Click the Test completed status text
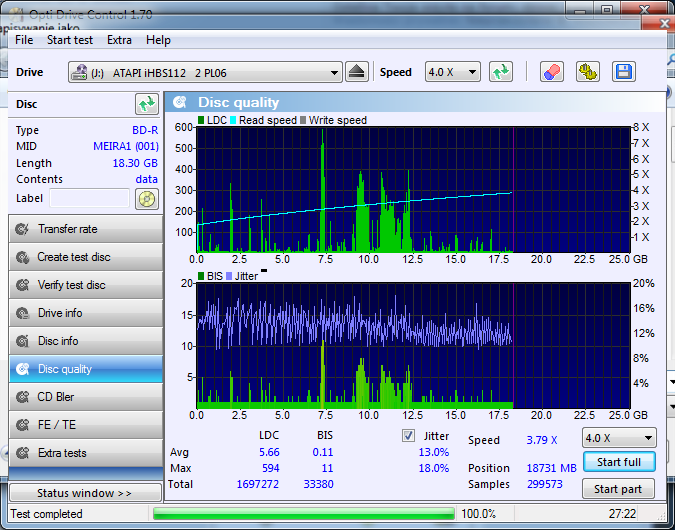Image resolution: width=675 pixels, height=530 pixels. click(x=46, y=514)
